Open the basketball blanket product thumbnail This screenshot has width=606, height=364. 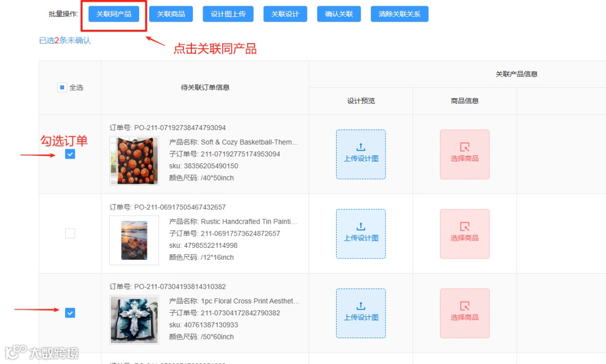tap(134, 161)
